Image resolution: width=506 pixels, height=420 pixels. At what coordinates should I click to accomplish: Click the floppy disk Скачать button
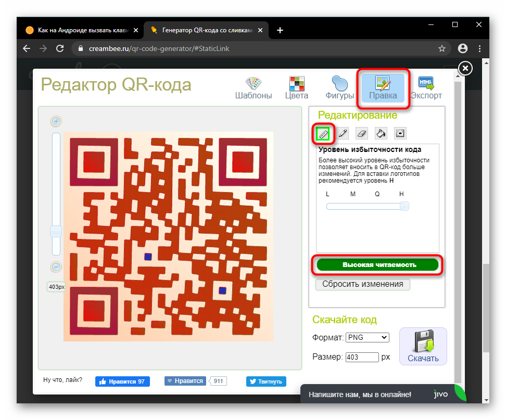coord(423,346)
